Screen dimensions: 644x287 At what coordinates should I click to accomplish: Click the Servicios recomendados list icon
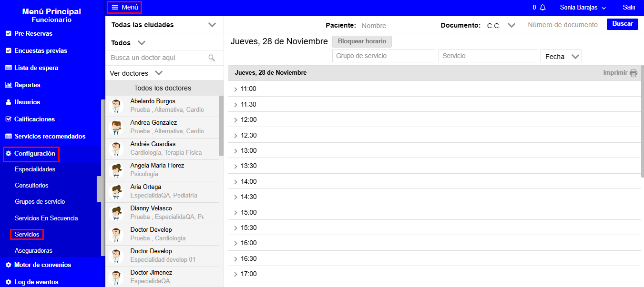[8, 137]
